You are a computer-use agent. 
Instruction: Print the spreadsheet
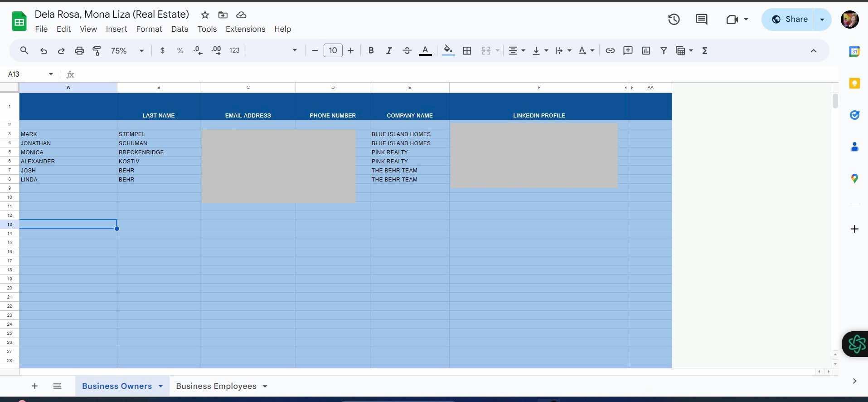point(79,51)
